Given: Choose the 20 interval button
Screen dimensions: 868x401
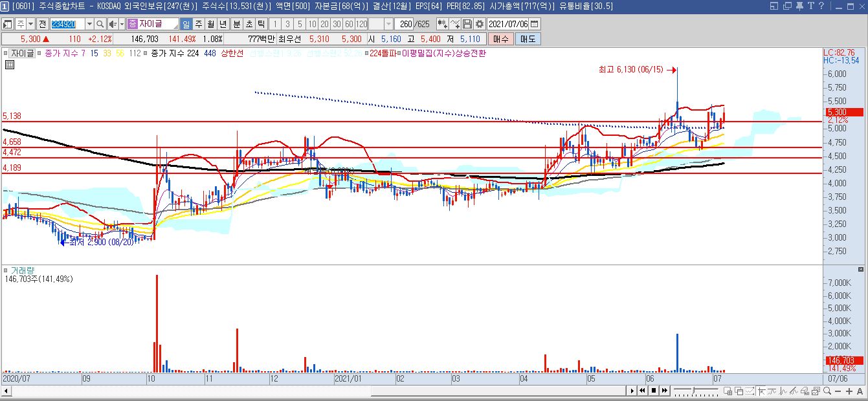Looking at the screenshot, I should (x=324, y=24).
